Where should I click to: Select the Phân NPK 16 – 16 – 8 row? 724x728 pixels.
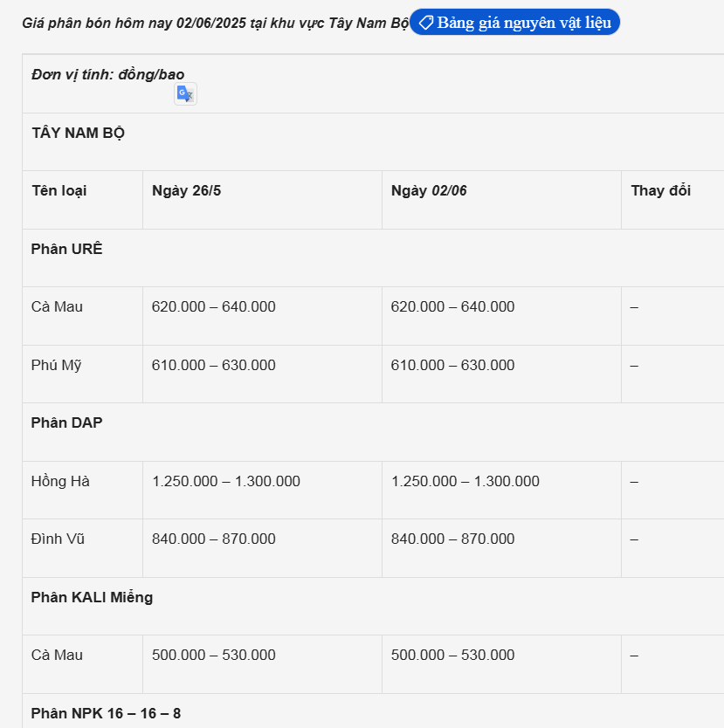[x=106, y=713]
